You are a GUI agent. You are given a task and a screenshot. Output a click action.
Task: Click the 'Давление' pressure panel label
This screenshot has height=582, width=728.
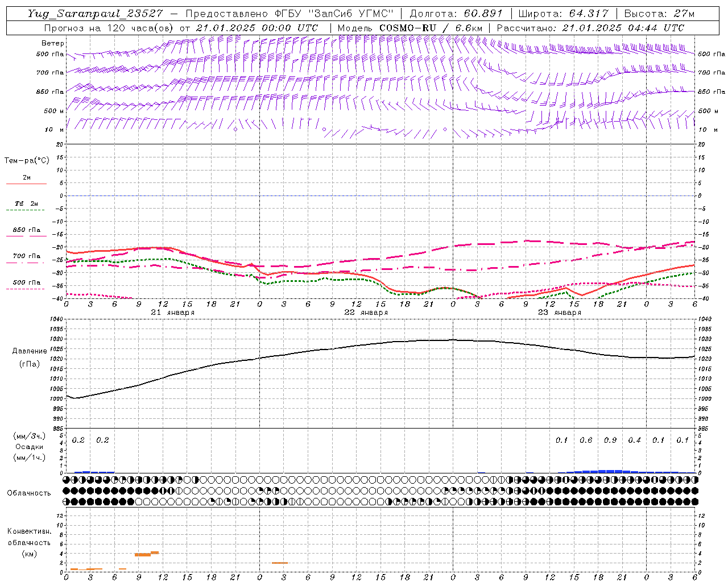(30, 351)
